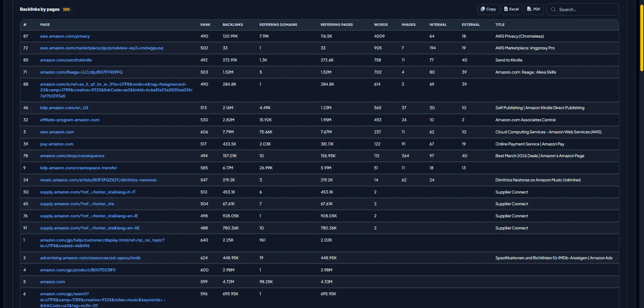Click the 'Online Payment Service | Amazon Pay' title

point(530,144)
